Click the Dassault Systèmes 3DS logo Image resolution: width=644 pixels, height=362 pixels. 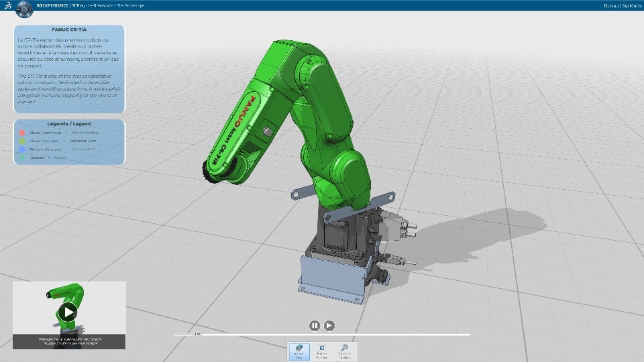click(x=8, y=5)
